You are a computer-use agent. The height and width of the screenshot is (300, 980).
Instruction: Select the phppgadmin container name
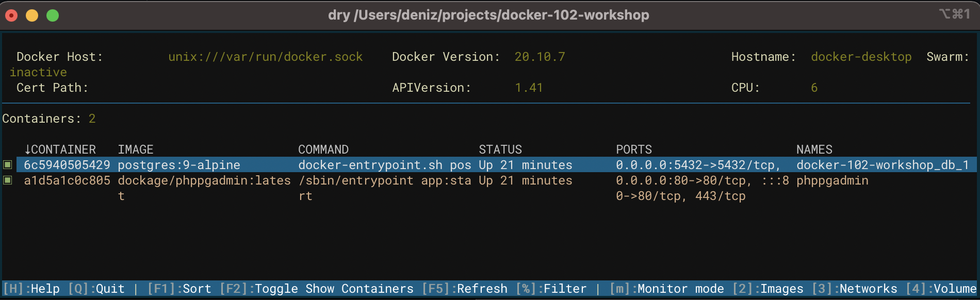(832, 180)
